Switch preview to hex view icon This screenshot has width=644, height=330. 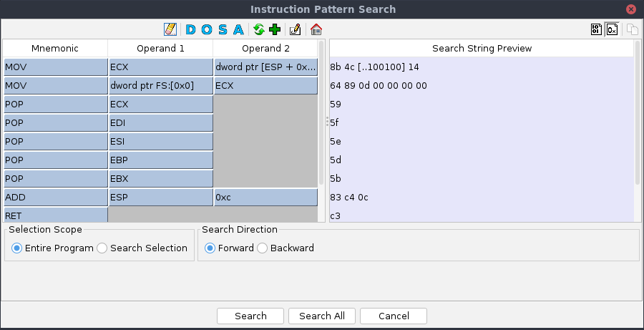pos(612,29)
